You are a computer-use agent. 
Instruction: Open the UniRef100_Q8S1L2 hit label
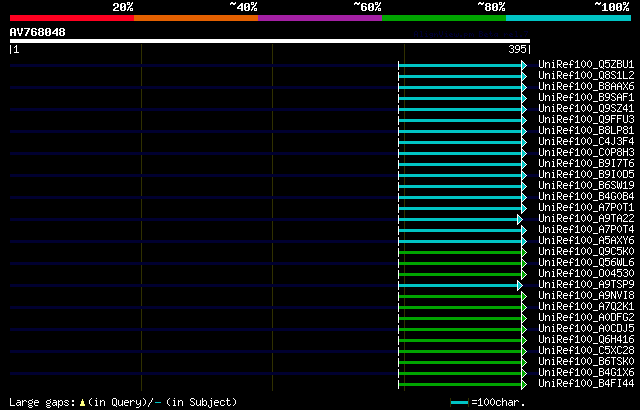tap(586, 75)
